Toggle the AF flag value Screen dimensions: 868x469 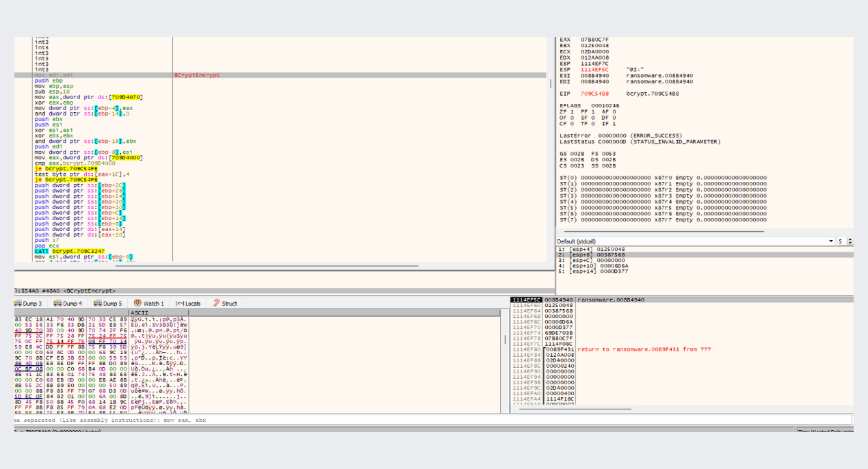tap(614, 111)
